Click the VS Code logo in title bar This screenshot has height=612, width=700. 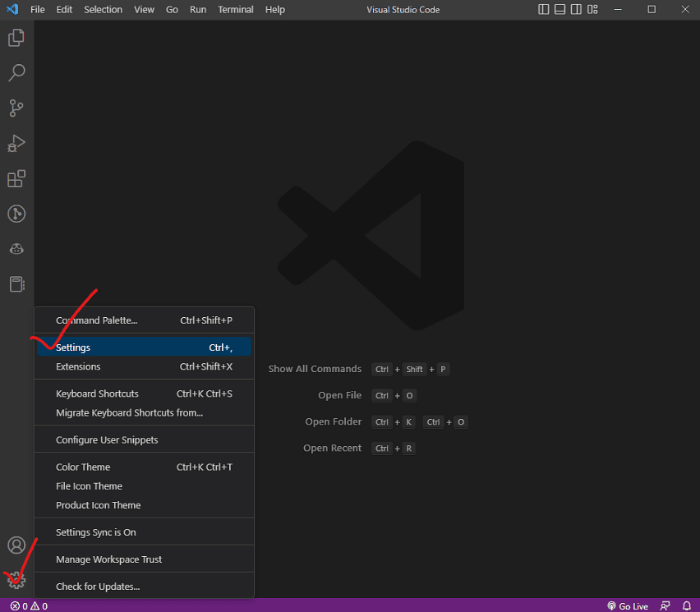(12, 9)
